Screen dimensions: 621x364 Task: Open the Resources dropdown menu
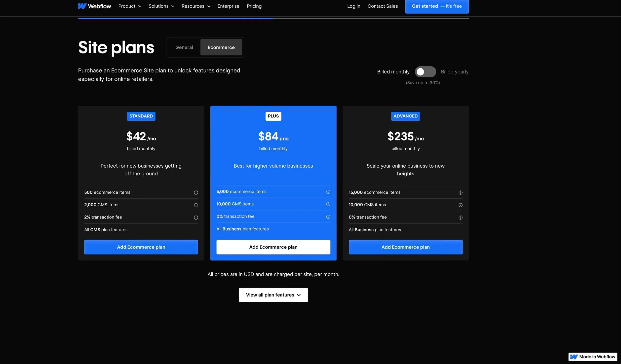[196, 6]
